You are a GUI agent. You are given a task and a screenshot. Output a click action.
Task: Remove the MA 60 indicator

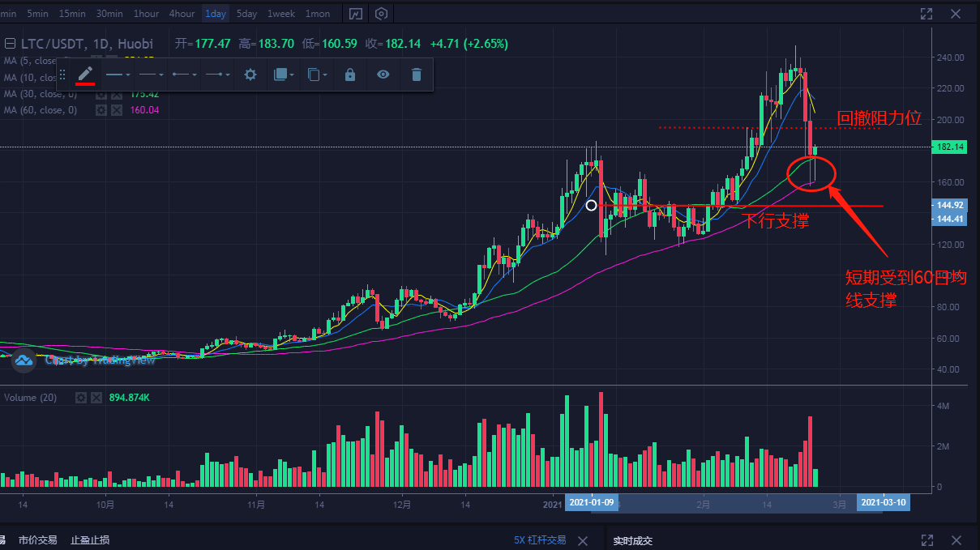[116, 110]
